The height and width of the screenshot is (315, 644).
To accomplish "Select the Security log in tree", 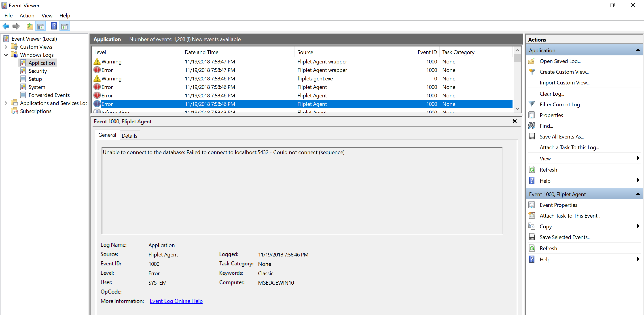I will tap(38, 71).
